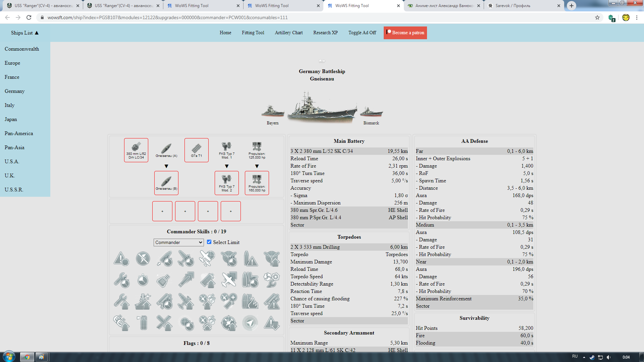This screenshot has height=362, width=644.
Task: Choose the G7a T1 torpedo module
Action: tap(196, 150)
